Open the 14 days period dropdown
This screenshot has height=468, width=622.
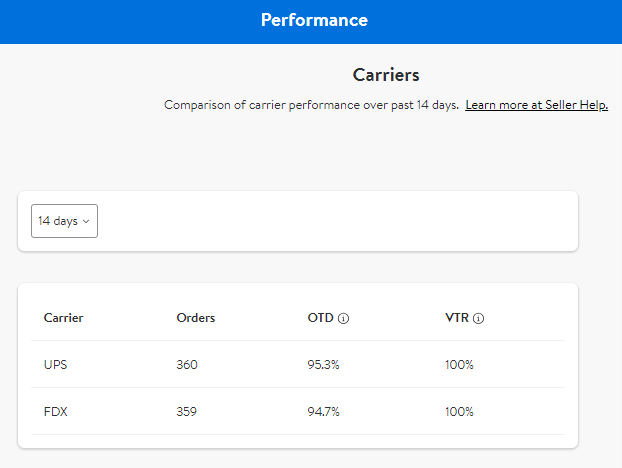(x=64, y=221)
